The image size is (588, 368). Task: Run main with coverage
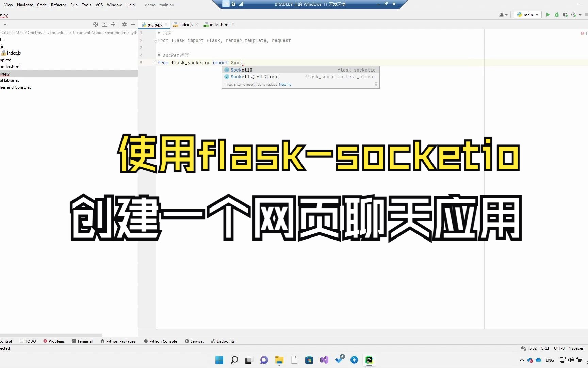point(565,15)
